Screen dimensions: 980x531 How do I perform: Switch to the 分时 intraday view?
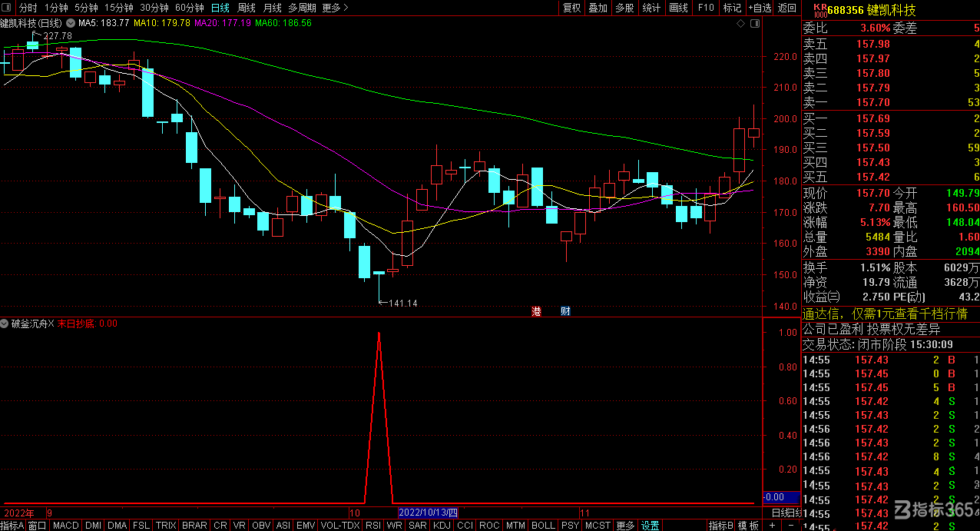click(28, 8)
